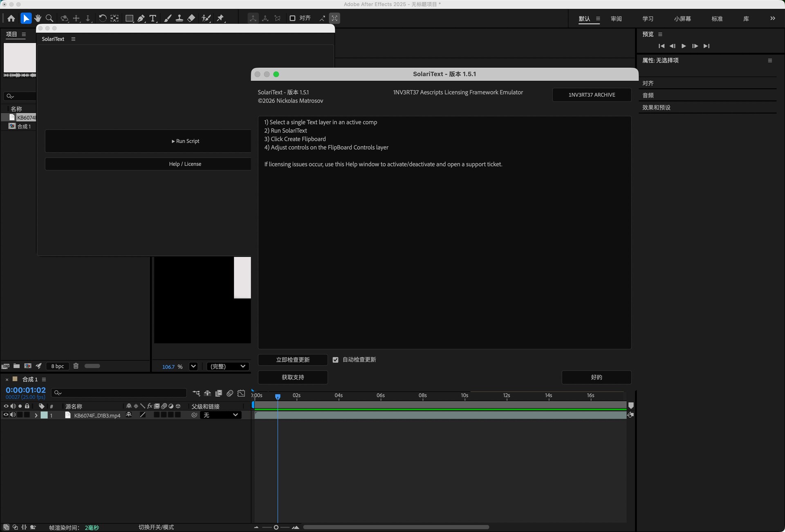Click the timeline zoom slider knob
This screenshot has height=532, width=785.
point(276,528)
